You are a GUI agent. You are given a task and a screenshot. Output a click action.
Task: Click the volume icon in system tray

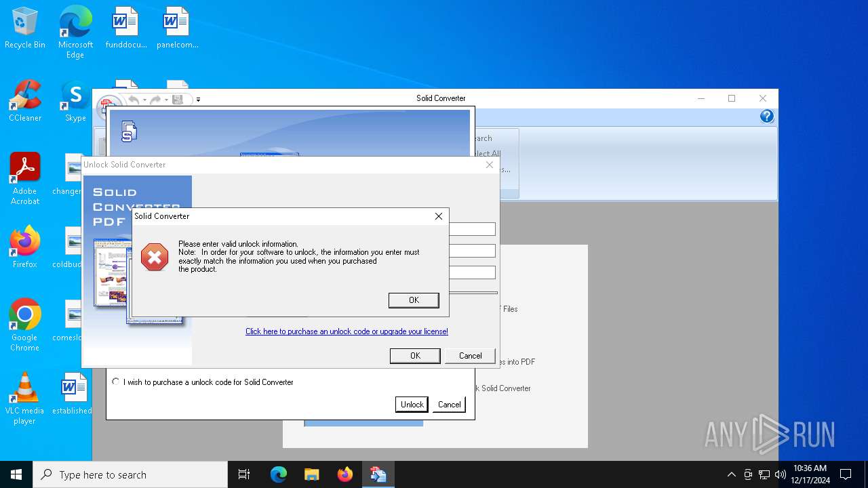pos(781,474)
